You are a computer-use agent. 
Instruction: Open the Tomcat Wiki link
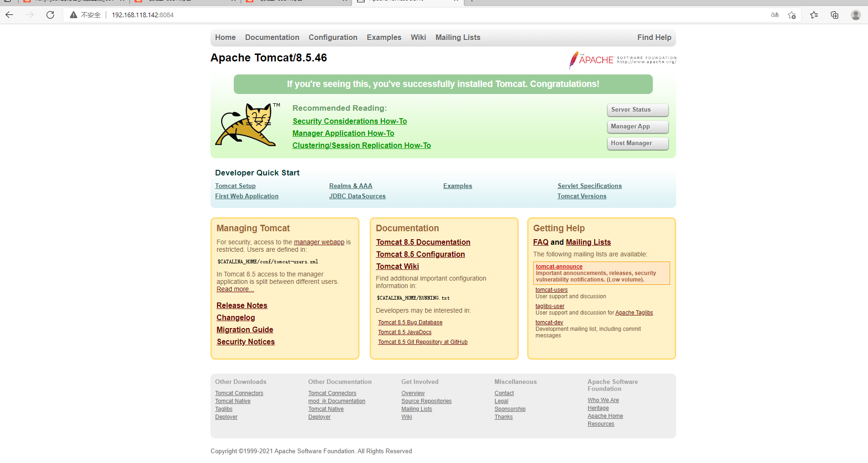point(398,267)
